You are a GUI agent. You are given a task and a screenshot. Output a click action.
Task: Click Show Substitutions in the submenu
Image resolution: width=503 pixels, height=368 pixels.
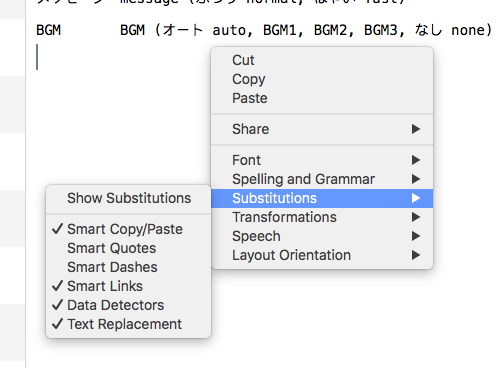[x=129, y=198]
